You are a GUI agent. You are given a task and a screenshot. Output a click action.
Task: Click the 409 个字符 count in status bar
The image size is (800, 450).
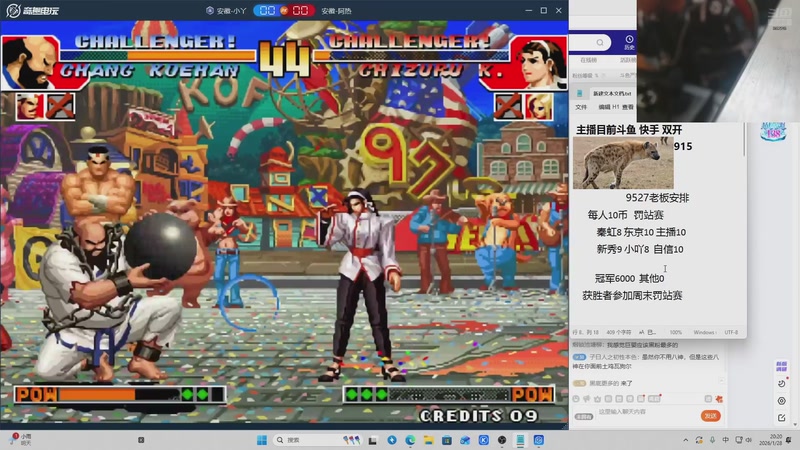click(x=618, y=332)
